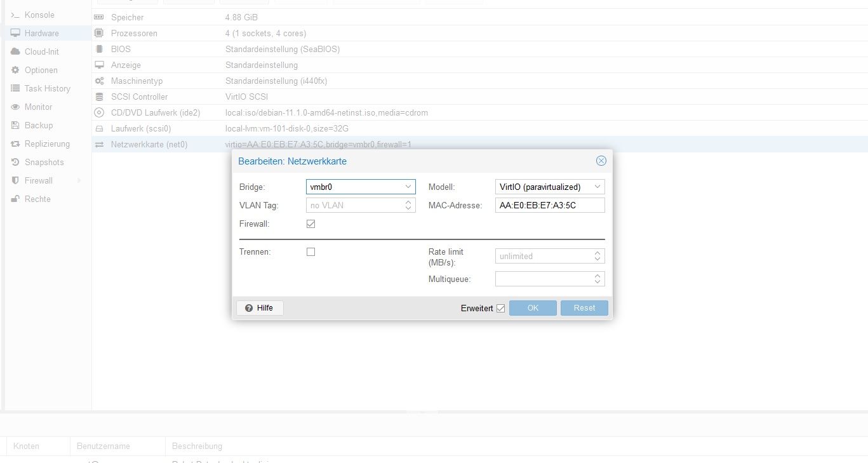Viewport: 868px width, 463px height.
Task: Click the Multiqueue number field
Action: pyautogui.click(x=550, y=279)
